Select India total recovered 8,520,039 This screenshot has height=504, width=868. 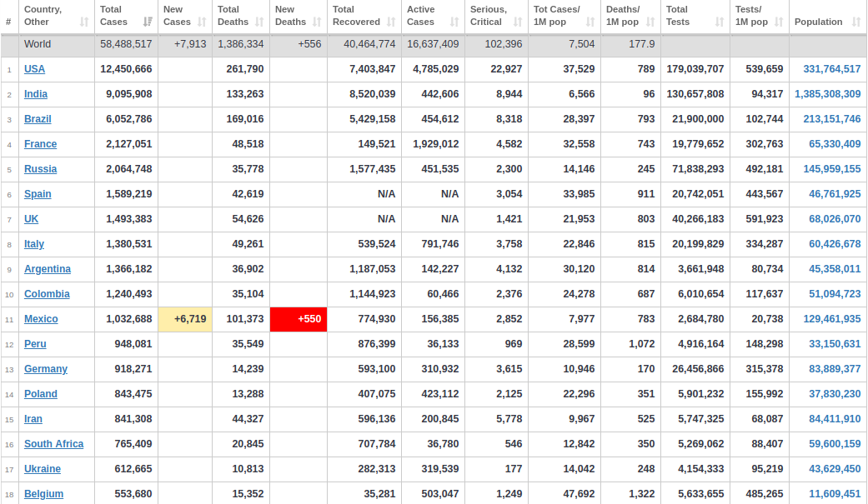click(373, 94)
